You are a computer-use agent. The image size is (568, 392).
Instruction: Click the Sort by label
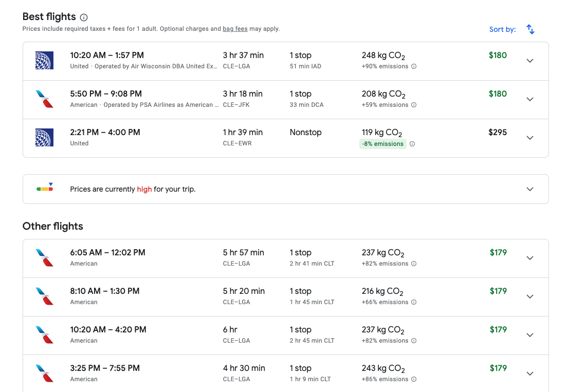tap(502, 29)
